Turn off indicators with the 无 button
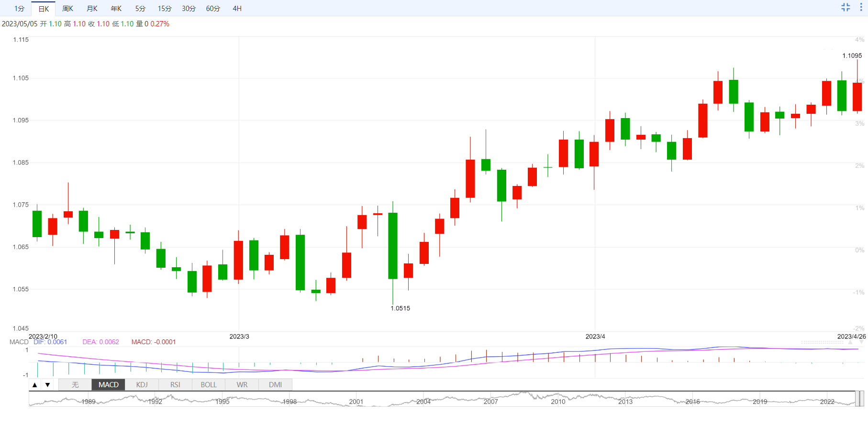Viewport: 868px width, 425px height. pos(75,385)
